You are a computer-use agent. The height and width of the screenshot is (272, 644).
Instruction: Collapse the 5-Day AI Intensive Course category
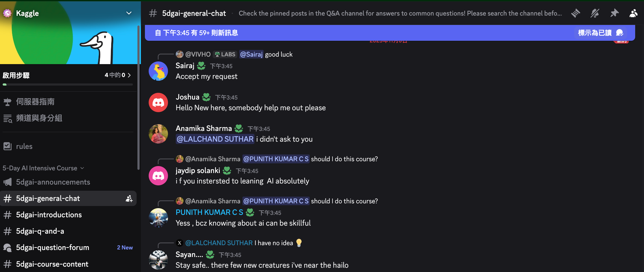click(43, 168)
